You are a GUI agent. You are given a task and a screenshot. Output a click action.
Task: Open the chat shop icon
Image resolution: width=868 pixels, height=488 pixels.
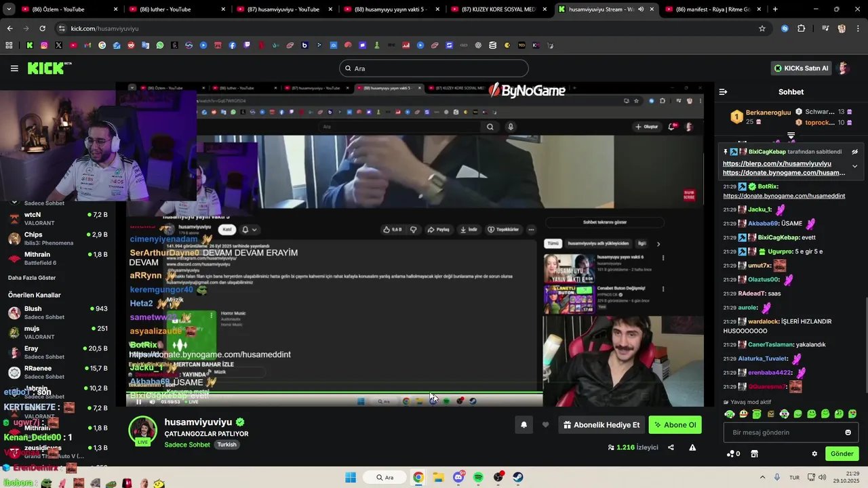point(754,453)
